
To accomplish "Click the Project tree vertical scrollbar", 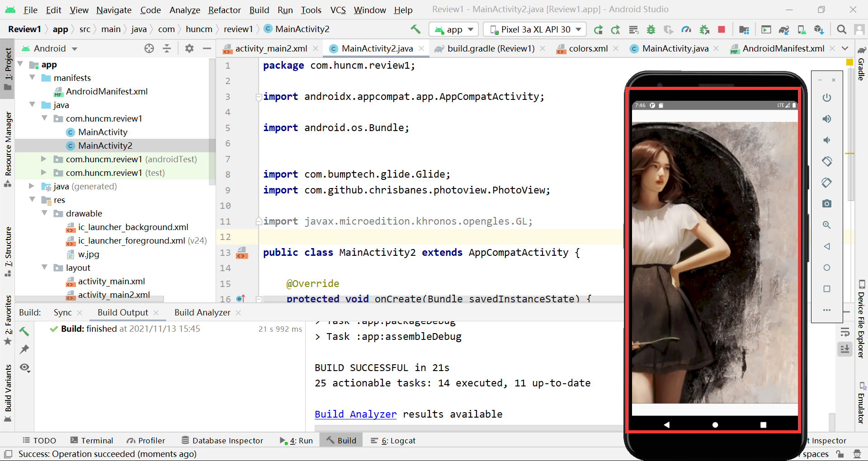I will 212,122.
